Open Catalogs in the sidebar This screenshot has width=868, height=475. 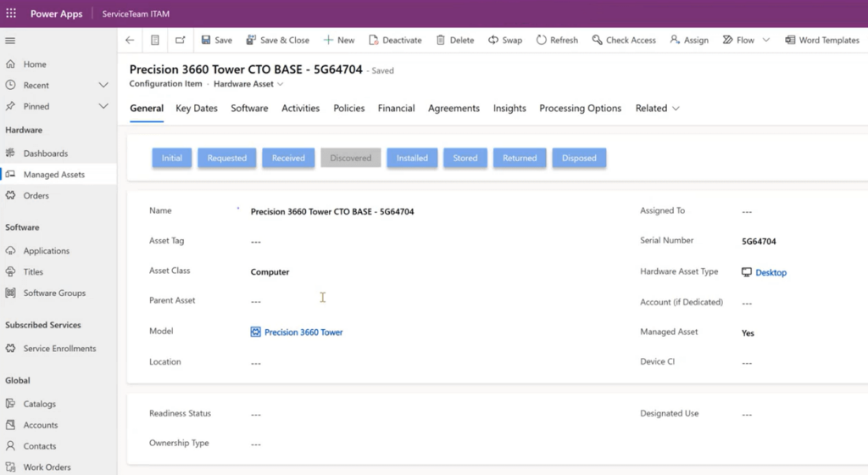58,404
